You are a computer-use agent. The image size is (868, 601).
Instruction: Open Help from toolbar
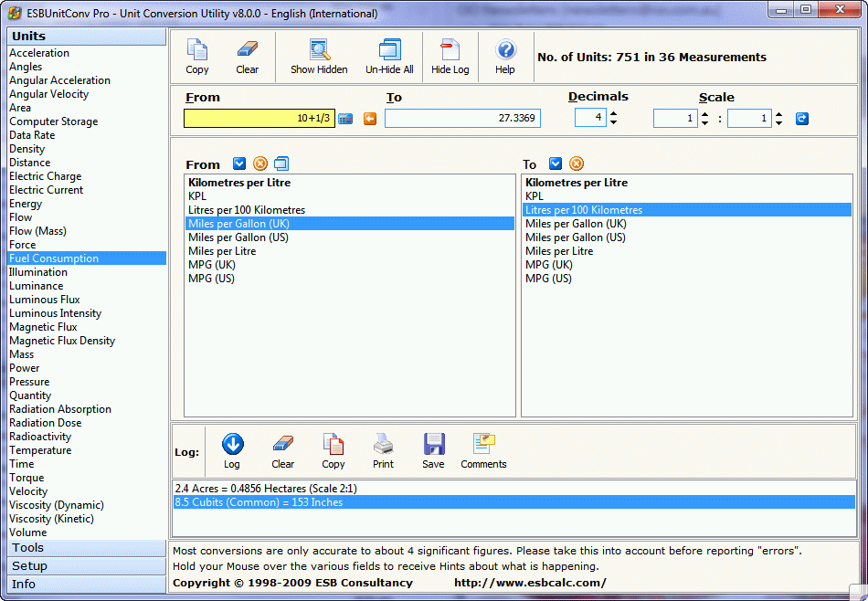[505, 57]
